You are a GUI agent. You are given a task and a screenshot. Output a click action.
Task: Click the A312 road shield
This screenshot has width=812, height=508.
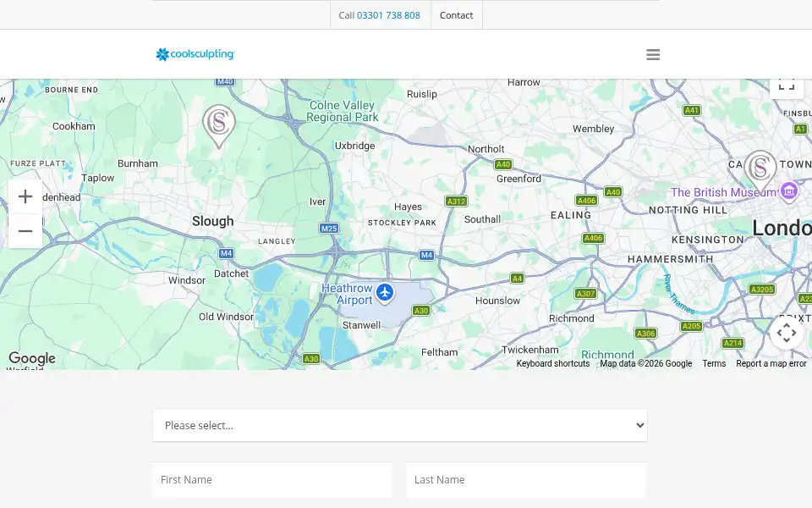pos(456,202)
